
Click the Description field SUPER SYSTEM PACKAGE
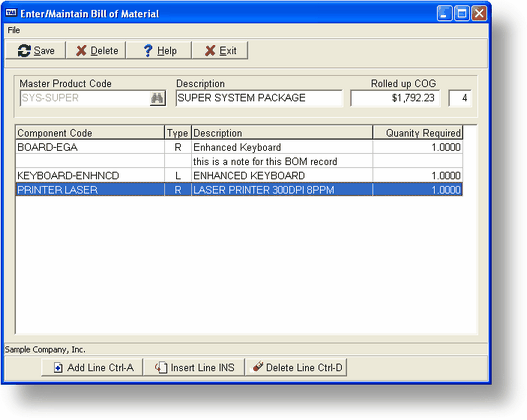(259, 98)
